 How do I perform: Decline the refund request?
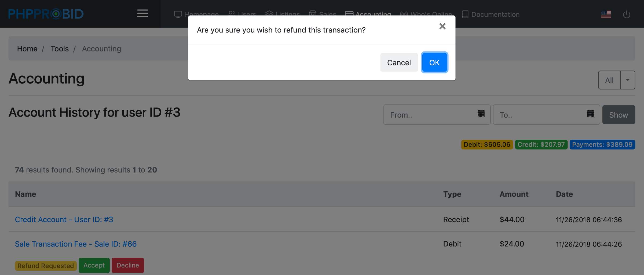click(x=128, y=265)
